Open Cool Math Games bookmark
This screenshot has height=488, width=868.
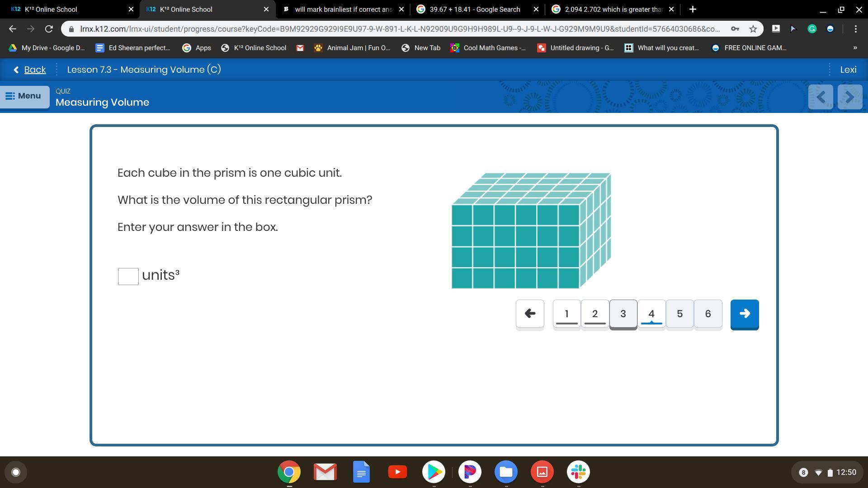(488, 48)
